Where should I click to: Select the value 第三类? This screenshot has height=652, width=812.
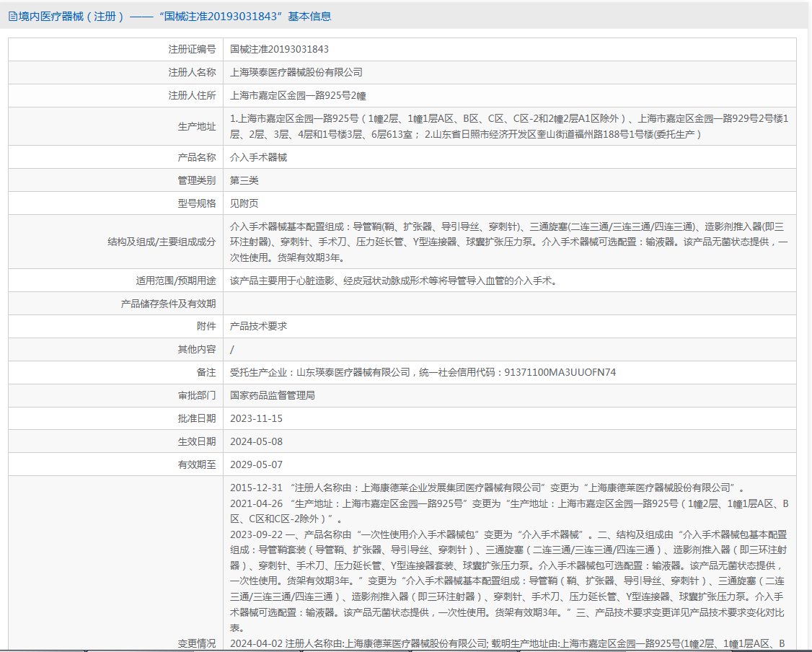click(244, 180)
